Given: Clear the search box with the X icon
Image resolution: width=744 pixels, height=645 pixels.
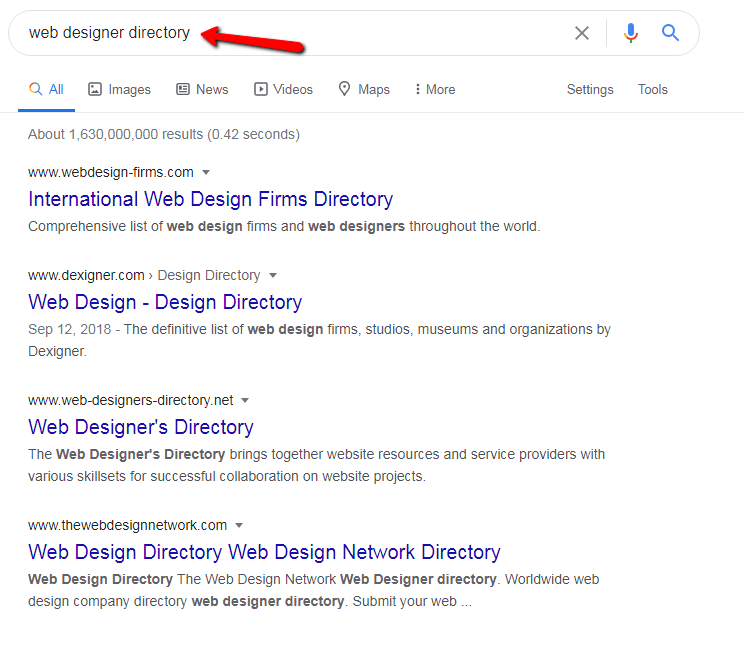Looking at the screenshot, I should click(x=582, y=33).
